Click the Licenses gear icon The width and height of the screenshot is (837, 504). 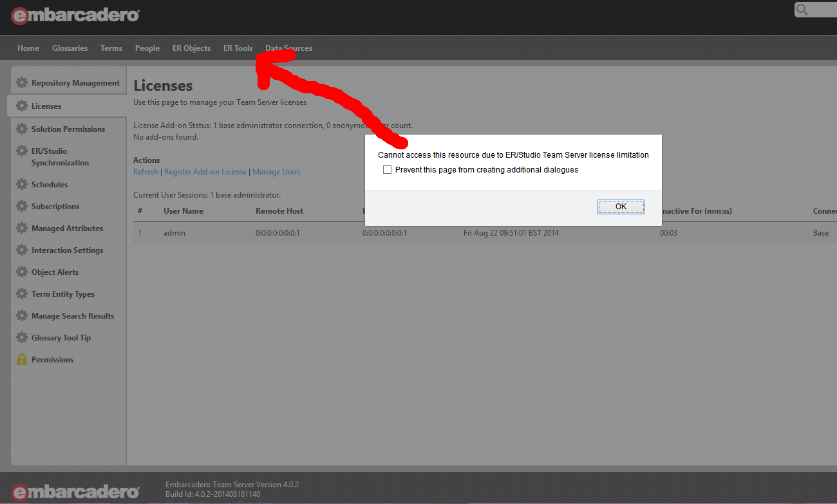click(x=22, y=106)
